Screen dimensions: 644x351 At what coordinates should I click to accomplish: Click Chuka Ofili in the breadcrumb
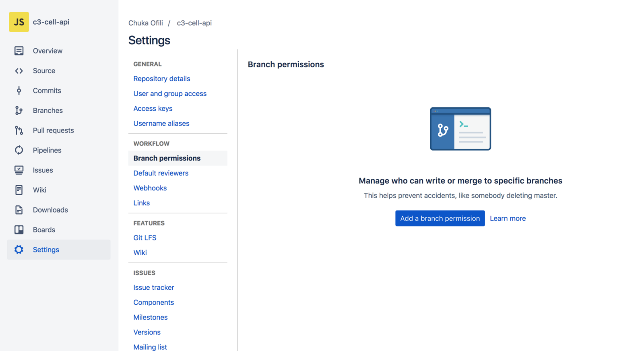(x=146, y=23)
